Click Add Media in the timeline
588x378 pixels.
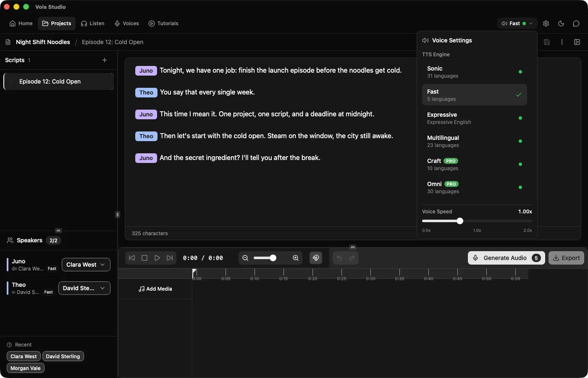point(155,289)
